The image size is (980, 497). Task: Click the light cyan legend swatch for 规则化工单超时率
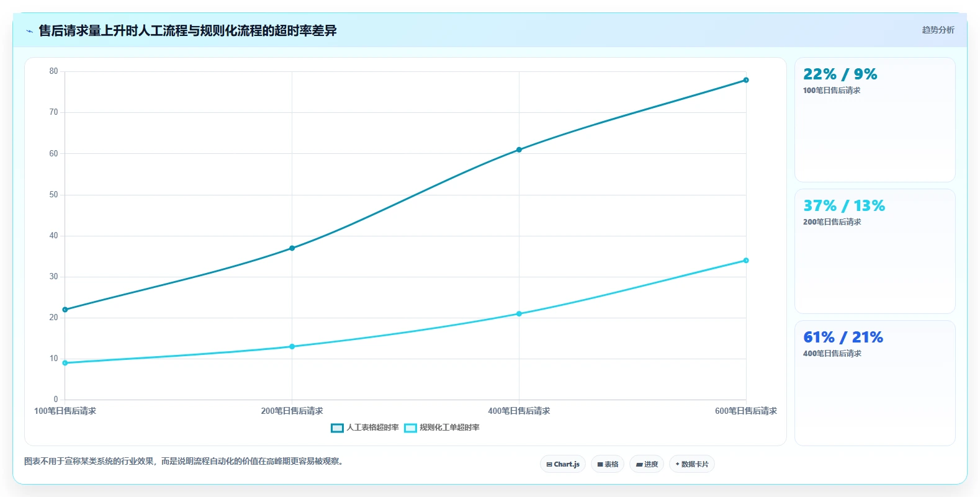pyautogui.click(x=410, y=428)
